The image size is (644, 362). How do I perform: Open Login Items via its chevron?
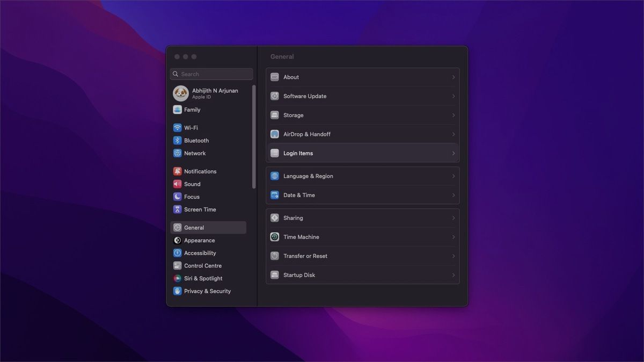[453, 154]
